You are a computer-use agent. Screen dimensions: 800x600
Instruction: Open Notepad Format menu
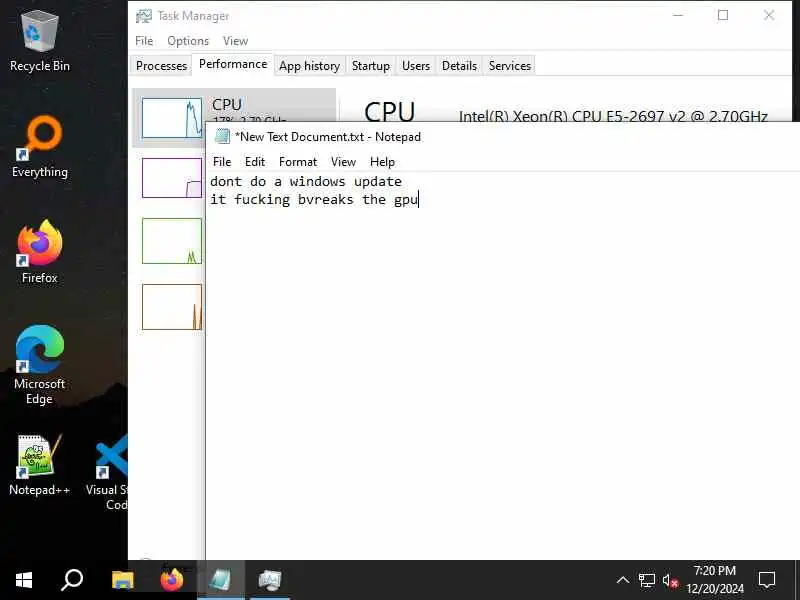298,162
